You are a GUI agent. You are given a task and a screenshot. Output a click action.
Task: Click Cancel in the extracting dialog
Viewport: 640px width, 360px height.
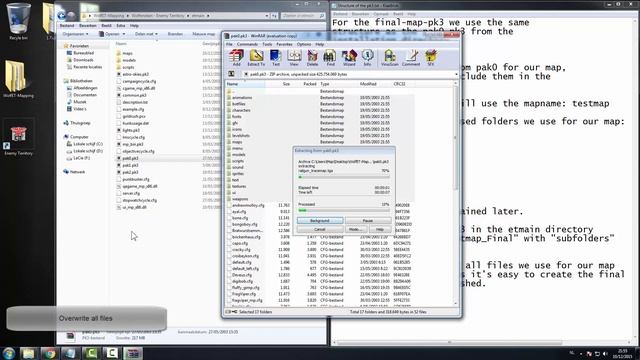[320, 229]
